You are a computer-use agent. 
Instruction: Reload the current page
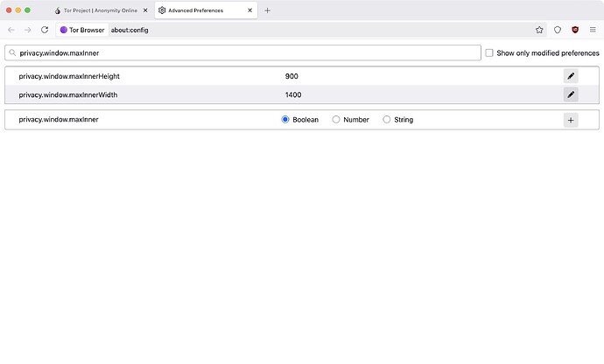45,30
